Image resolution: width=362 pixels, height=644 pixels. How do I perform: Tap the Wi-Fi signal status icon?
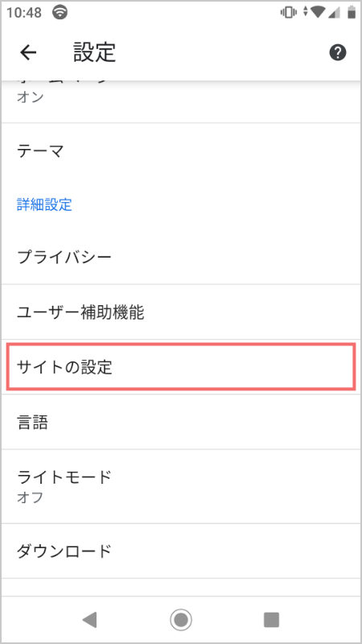tap(318, 13)
